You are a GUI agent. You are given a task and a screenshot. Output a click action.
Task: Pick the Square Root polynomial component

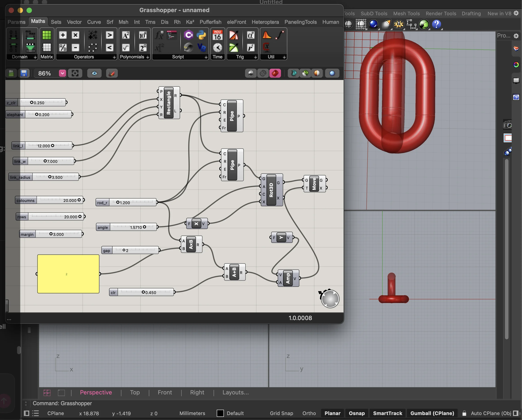click(x=126, y=48)
